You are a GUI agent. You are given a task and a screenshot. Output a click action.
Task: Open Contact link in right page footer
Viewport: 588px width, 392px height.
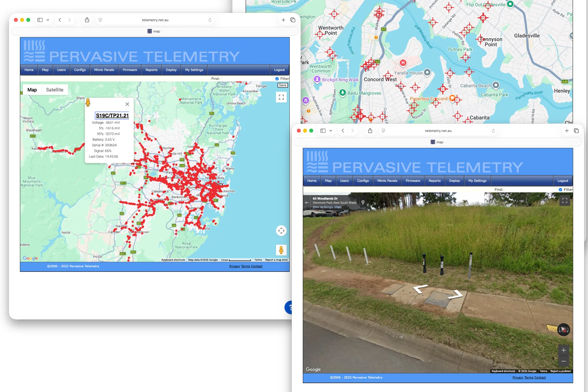540,378
